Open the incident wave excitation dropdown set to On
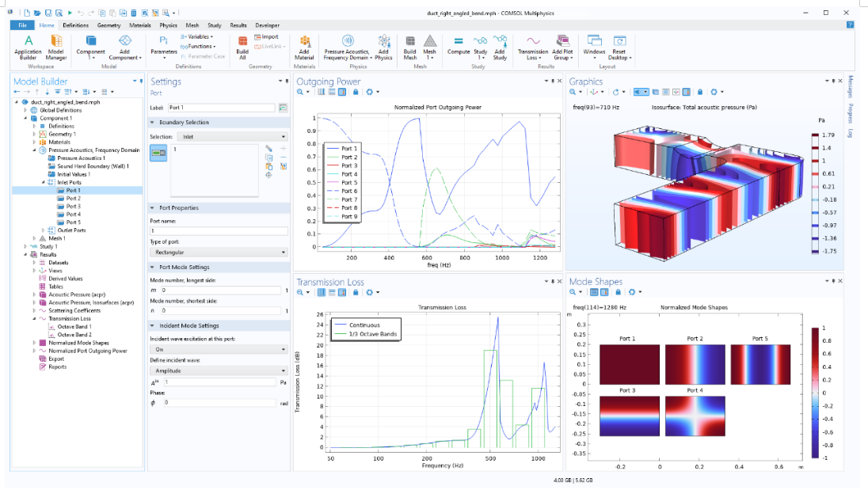868x490 pixels. click(x=219, y=350)
